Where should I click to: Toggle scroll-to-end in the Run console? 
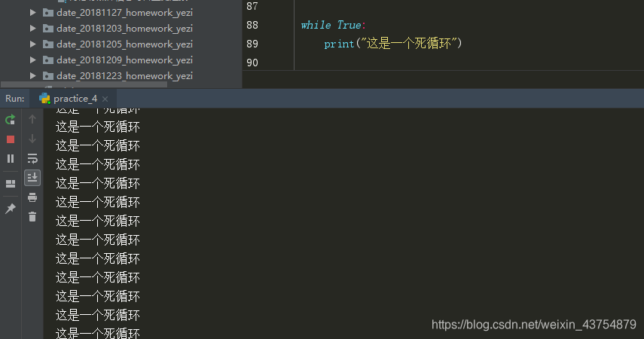tap(32, 178)
